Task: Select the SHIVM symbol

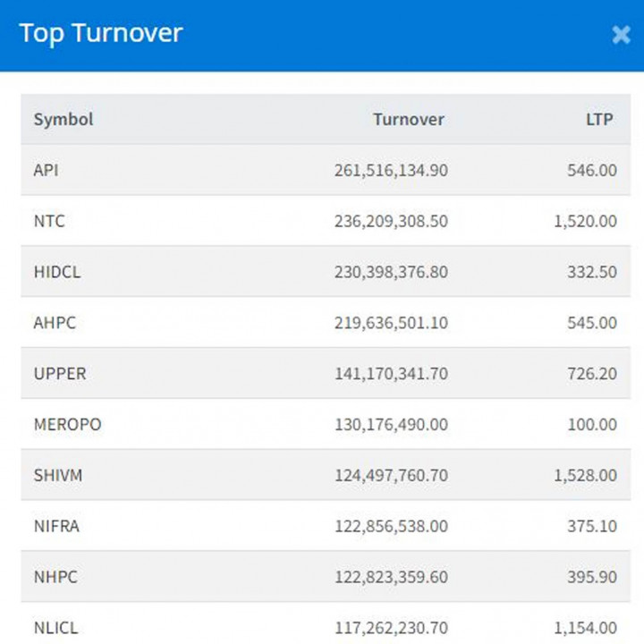Action: pos(57,476)
